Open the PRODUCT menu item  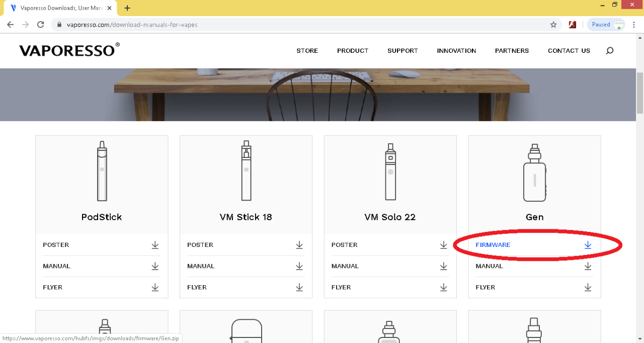coord(353,50)
